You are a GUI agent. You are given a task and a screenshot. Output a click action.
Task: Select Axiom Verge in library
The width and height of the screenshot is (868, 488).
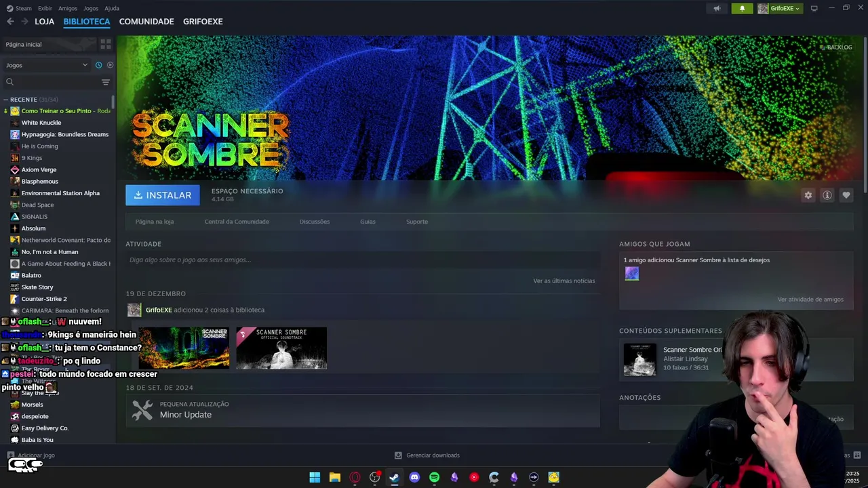tap(39, 169)
